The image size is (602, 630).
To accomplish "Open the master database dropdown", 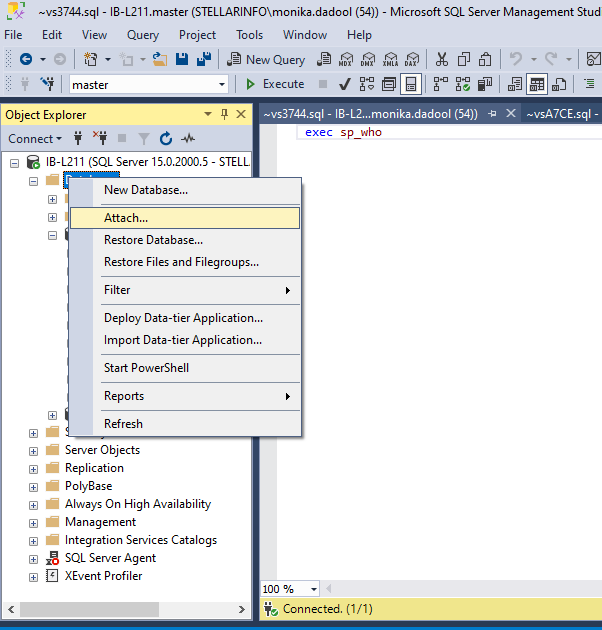I will pos(222,85).
